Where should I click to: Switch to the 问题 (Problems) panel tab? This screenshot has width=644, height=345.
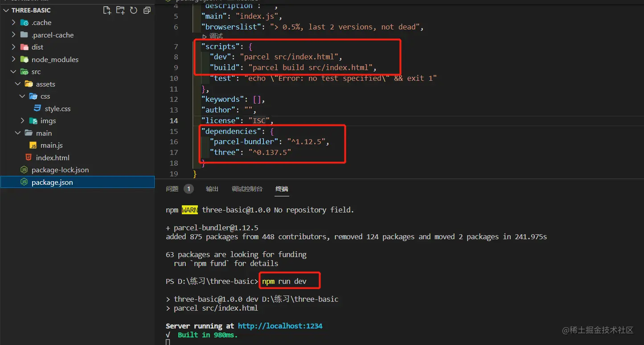(172, 189)
